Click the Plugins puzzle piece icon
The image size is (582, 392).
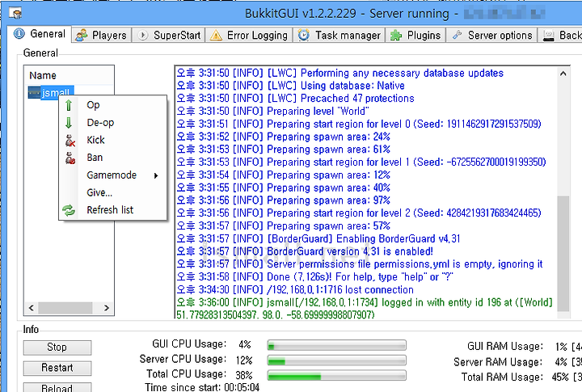pos(396,36)
